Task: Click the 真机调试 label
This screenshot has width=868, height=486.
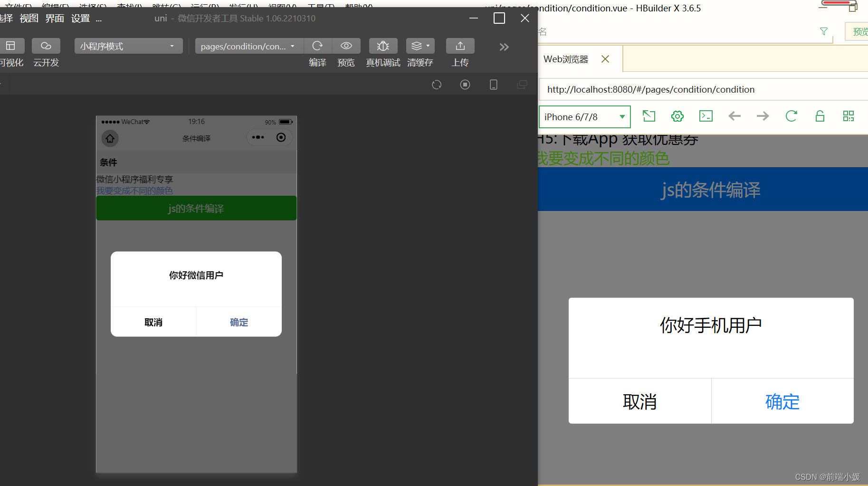Action: (383, 63)
